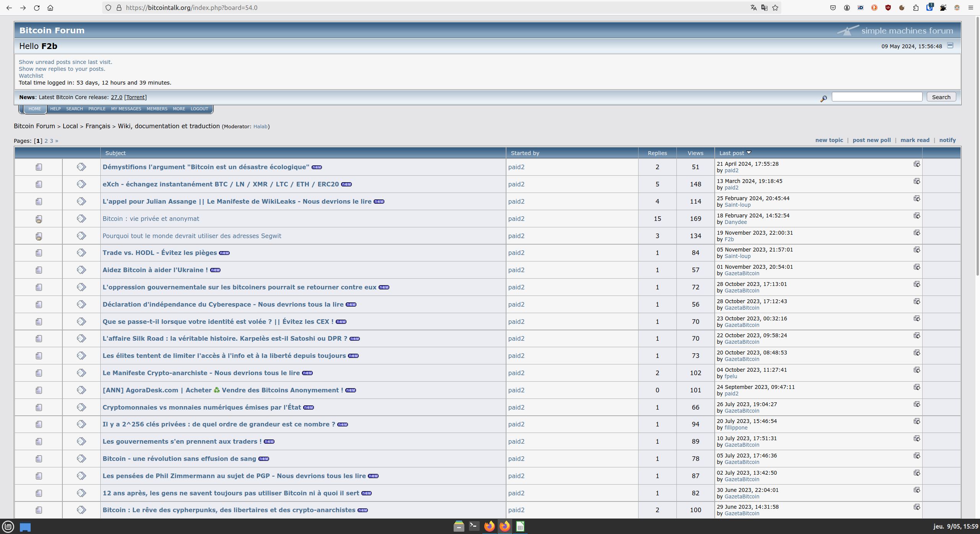Focus the forum search text field

877,97
